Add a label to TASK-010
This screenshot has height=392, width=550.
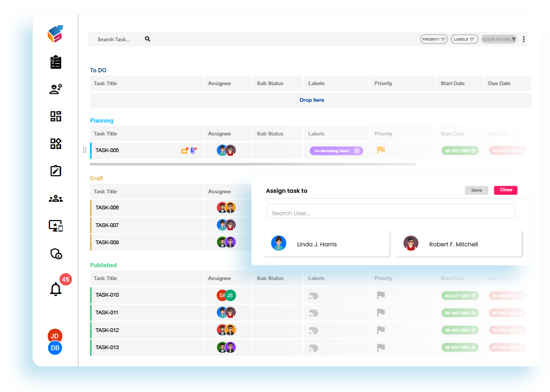313,296
